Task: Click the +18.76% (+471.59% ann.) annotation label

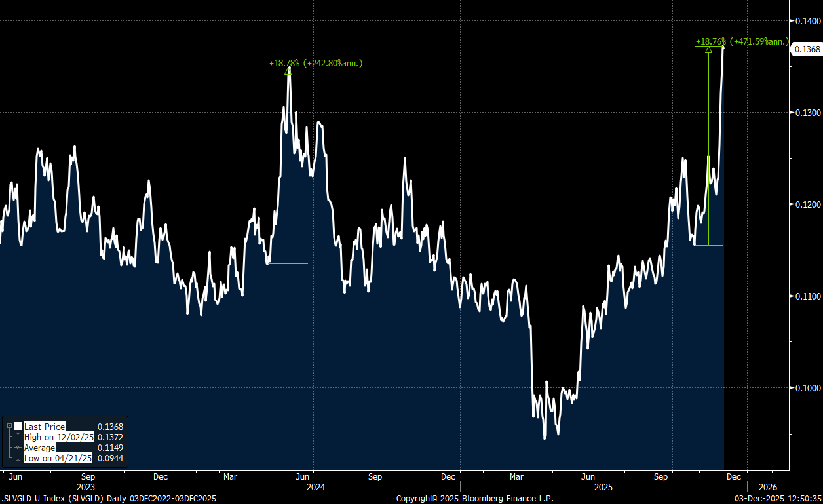Action: coord(742,41)
